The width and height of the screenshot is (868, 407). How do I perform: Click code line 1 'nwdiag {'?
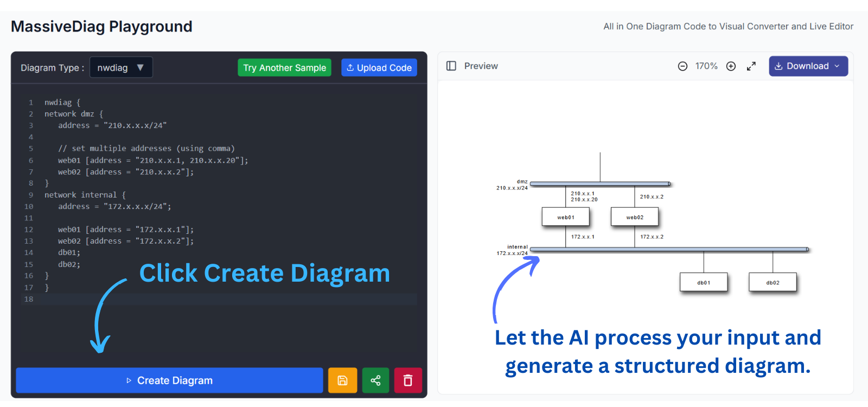[x=62, y=102]
